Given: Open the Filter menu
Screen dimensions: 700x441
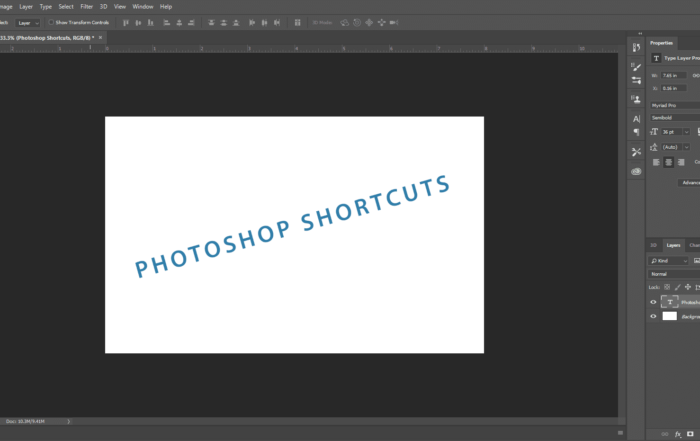Looking at the screenshot, I should pyautogui.click(x=87, y=6).
